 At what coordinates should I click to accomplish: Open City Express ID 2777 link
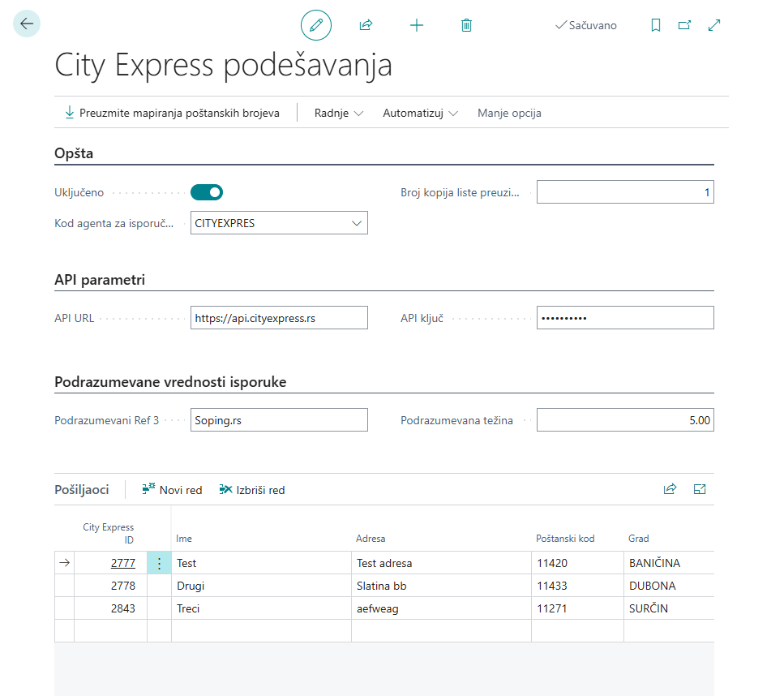(123, 563)
